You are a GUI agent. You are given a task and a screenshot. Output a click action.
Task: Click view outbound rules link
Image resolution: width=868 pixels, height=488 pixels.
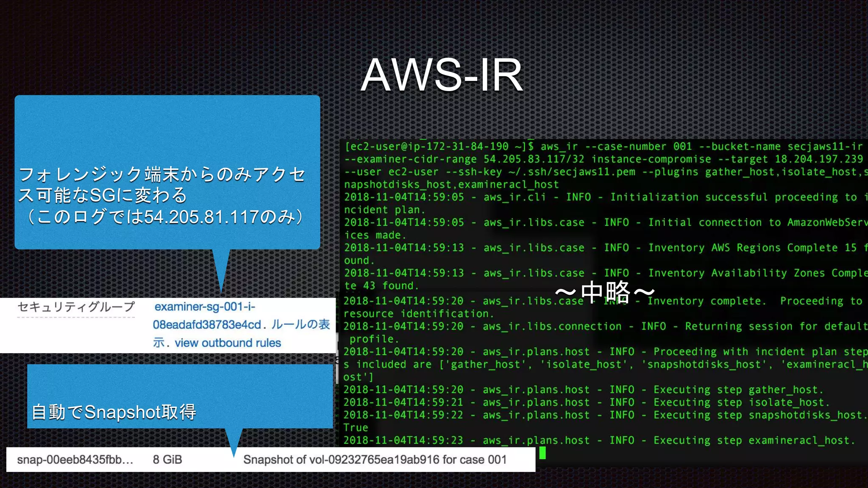click(x=228, y=343)
